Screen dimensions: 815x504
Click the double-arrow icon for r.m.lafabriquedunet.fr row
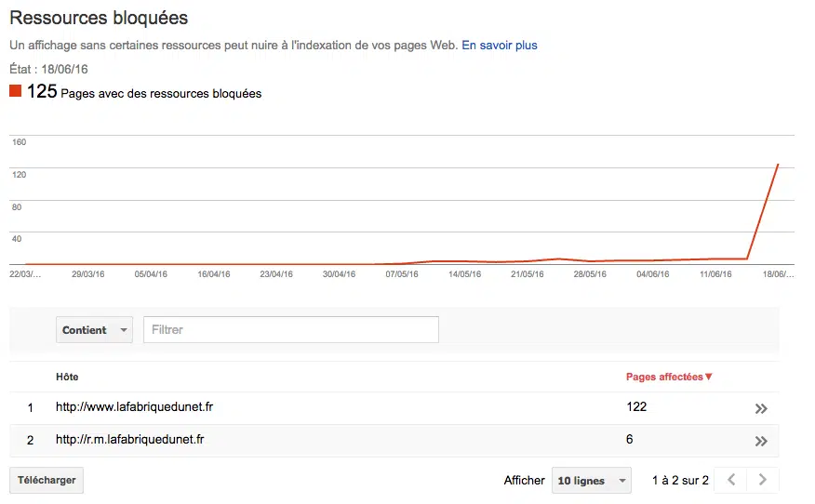pyautogui.click(x=761, y=441)
